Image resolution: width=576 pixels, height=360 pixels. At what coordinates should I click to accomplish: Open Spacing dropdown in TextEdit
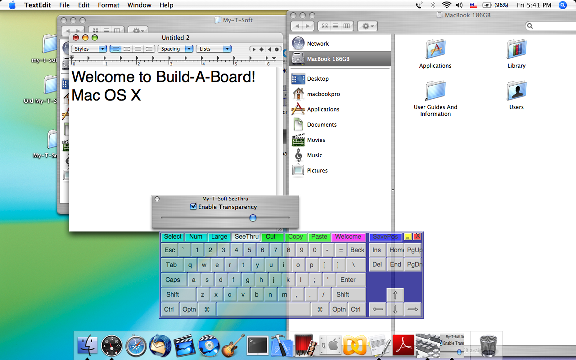(x=175, y=48)
